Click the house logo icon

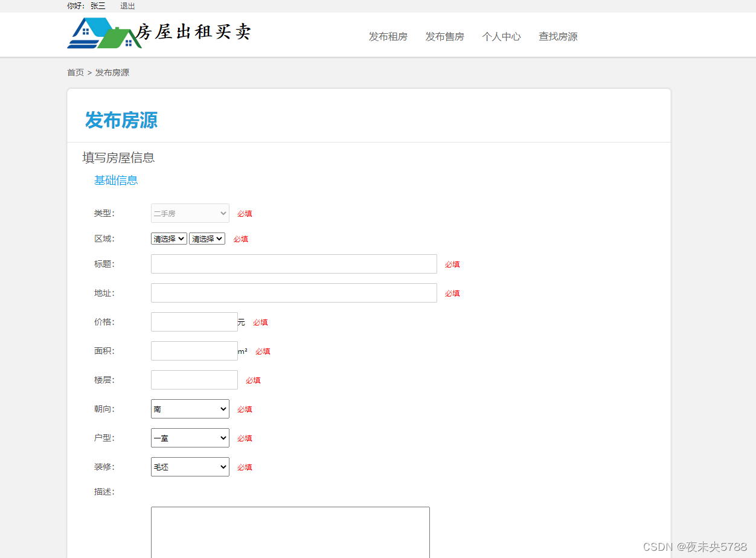pos(104,33)
